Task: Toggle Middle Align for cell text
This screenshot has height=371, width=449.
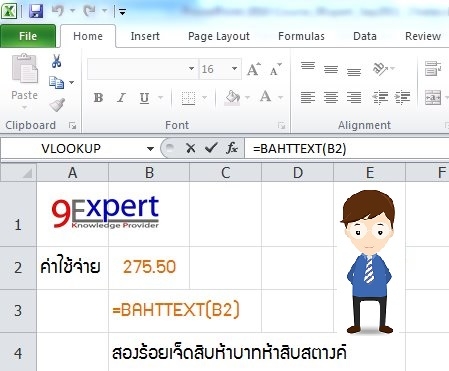Action: (331, 69)
